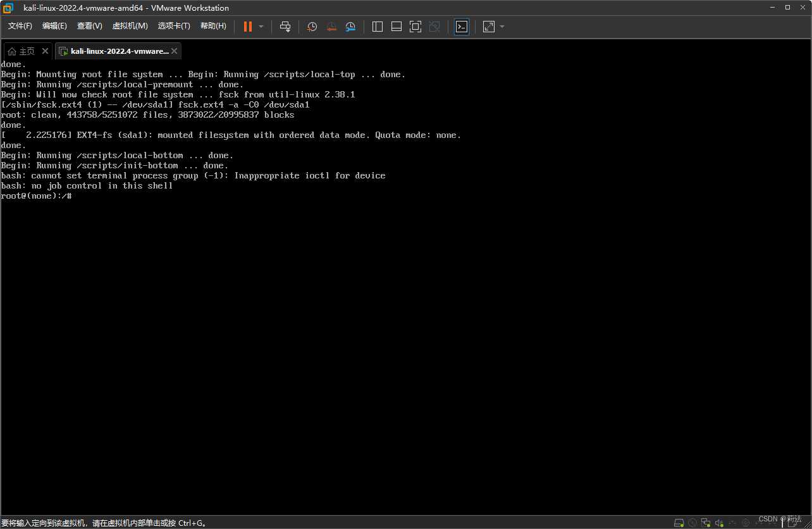
Task: Toggle the console view button
Action: coord(462,27)
